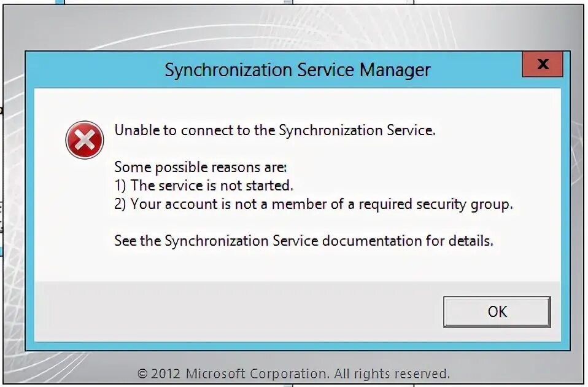Click reason 1 'The service is not started'
The width and height of the screenshot is (588, 387).
[204, 186]
